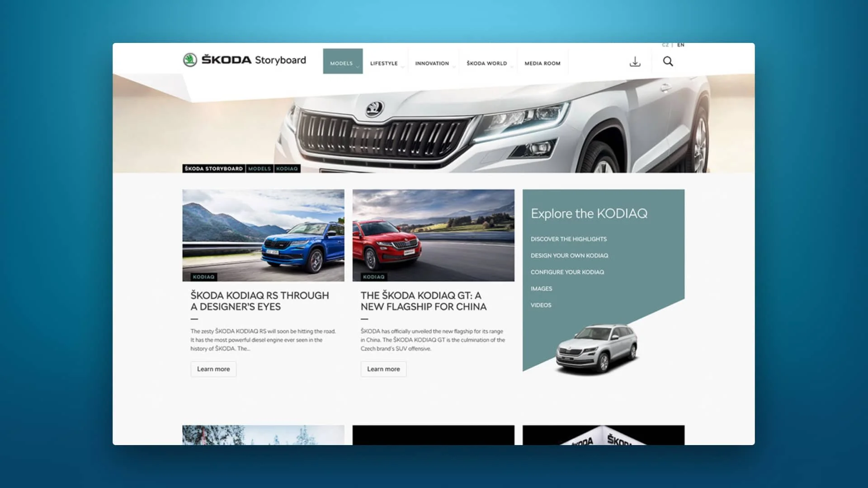The height and width of the screenshot is (488, 868).
Task: Open the download icon in header
Action: tap(635, 61)
